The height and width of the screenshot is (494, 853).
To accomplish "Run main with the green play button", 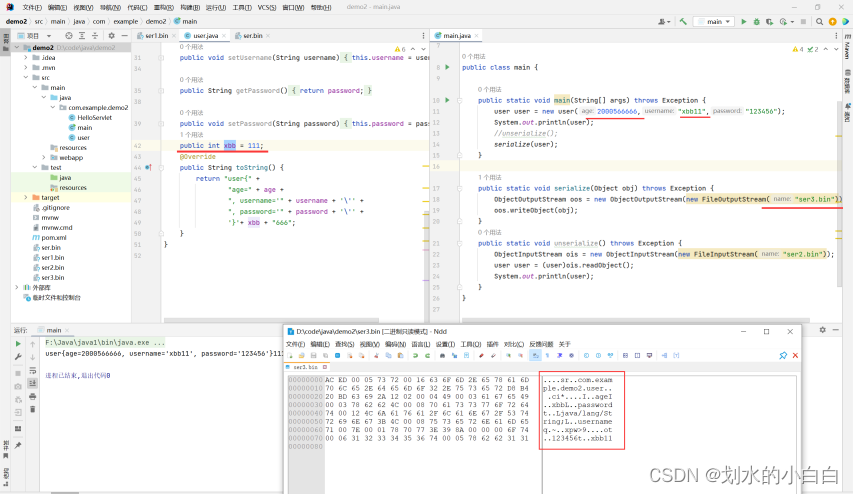I will tap(744, 21).
